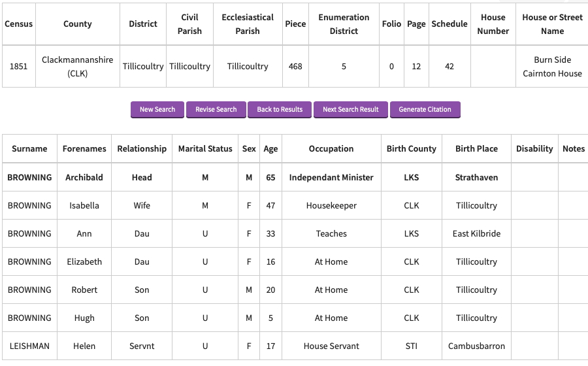Click the Clackmannanshire (CLK) county cell
588x366 pixels.
(78, 66)
